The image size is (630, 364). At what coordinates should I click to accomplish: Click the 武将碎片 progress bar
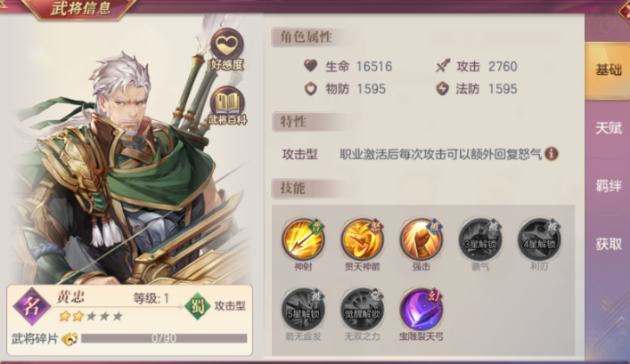click(x=164, y=338)
